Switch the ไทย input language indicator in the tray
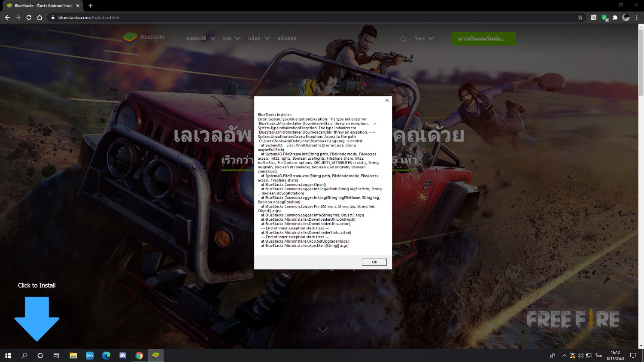 [x=598, y=356]
